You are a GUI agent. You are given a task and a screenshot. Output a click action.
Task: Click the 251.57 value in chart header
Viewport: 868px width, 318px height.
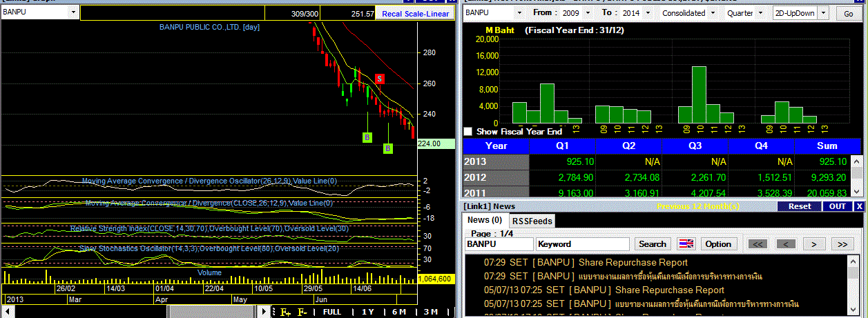[x=363, y=13]
